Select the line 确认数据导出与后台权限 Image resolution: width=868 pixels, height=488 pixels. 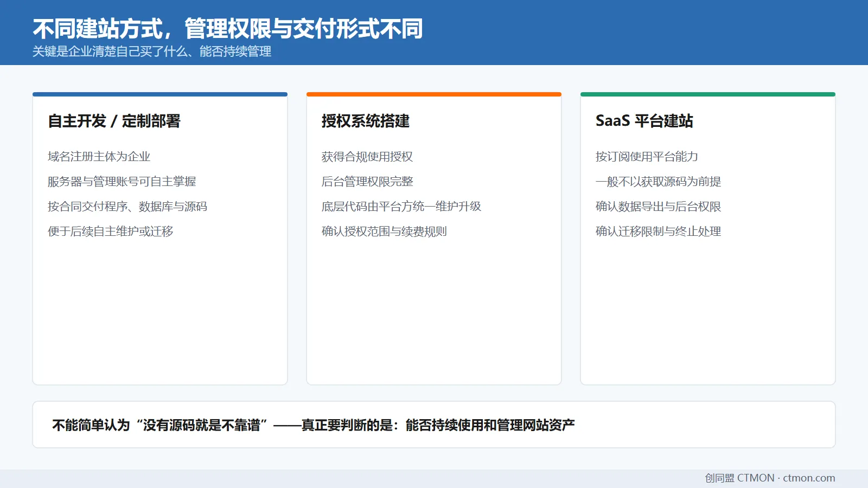coord(658,207)
